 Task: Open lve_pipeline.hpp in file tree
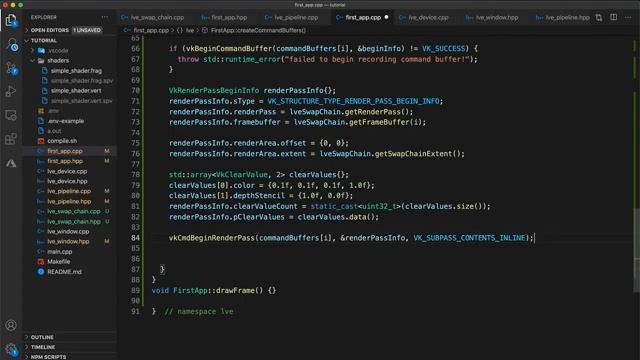[69, 201]
